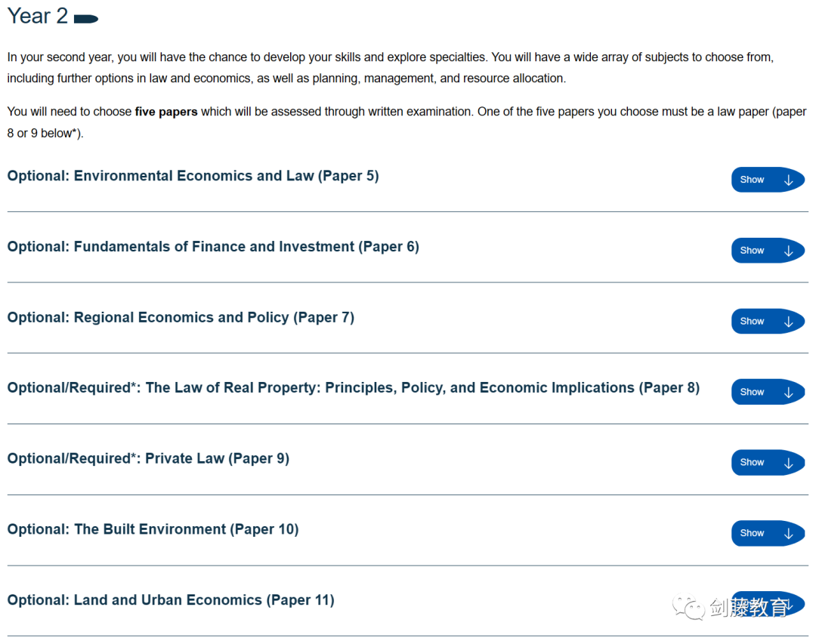
Task: Select the Regional Economics and Policy title
Action: click(181, 317)
